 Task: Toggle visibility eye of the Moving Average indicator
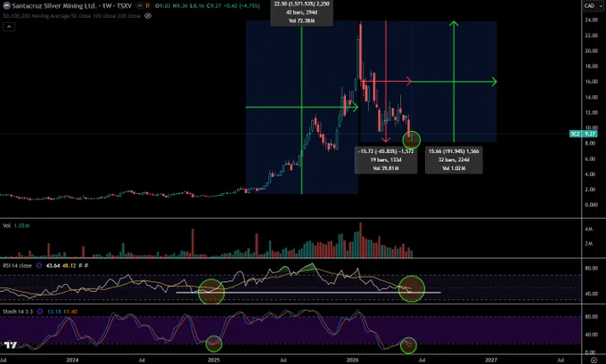148,16
